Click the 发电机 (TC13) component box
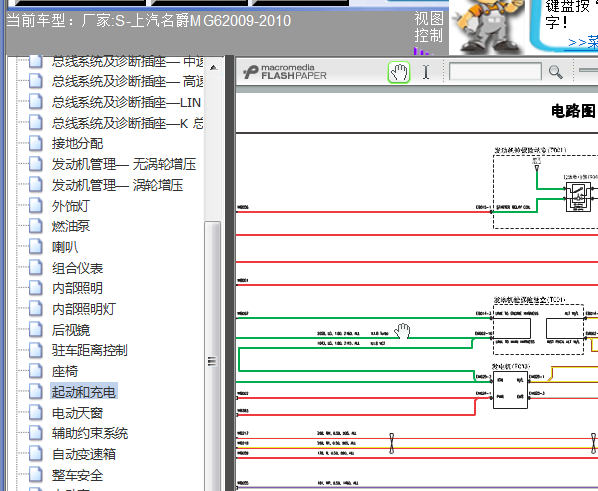The height and width of the screenshot is (491, 598). coord(510,390)
